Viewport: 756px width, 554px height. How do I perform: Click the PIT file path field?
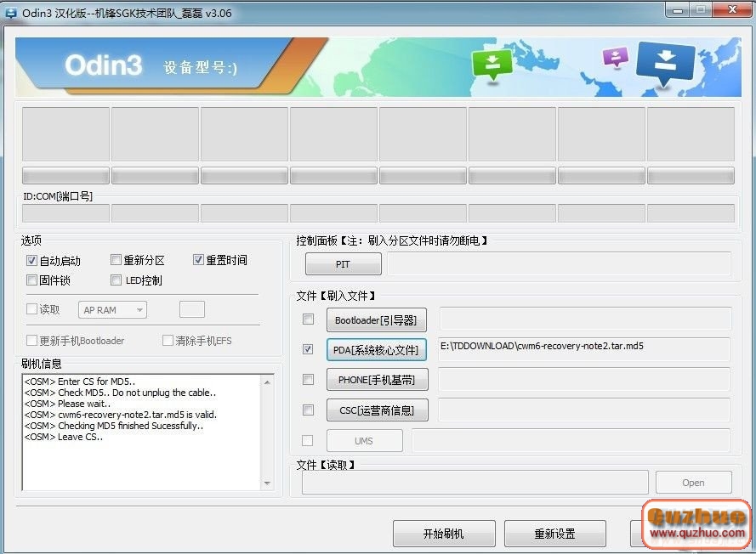[x=559, y=264]
